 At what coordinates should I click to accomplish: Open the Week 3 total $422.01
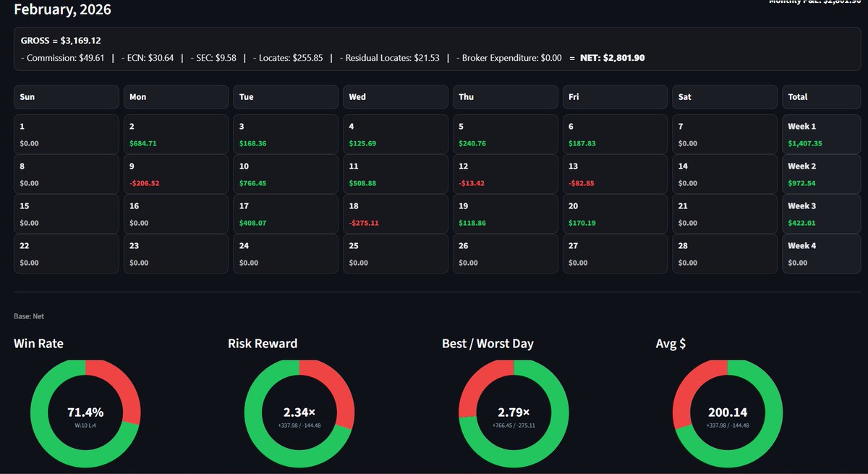coord(823,213)
